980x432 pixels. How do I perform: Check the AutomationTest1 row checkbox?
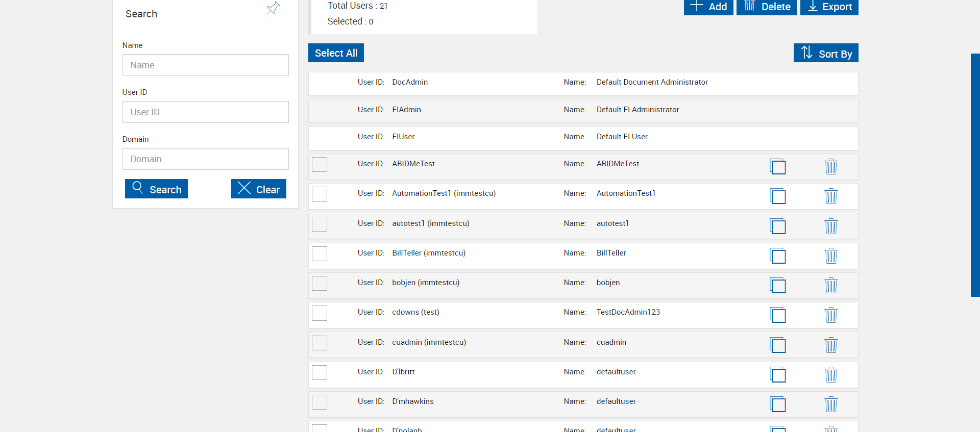click(x=320, y=194)
